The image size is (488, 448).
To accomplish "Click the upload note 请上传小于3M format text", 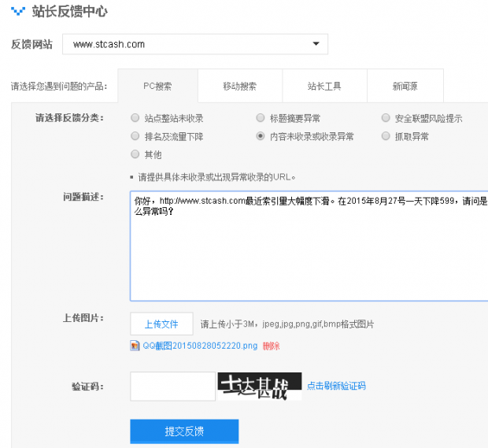I will coord(287,324).
